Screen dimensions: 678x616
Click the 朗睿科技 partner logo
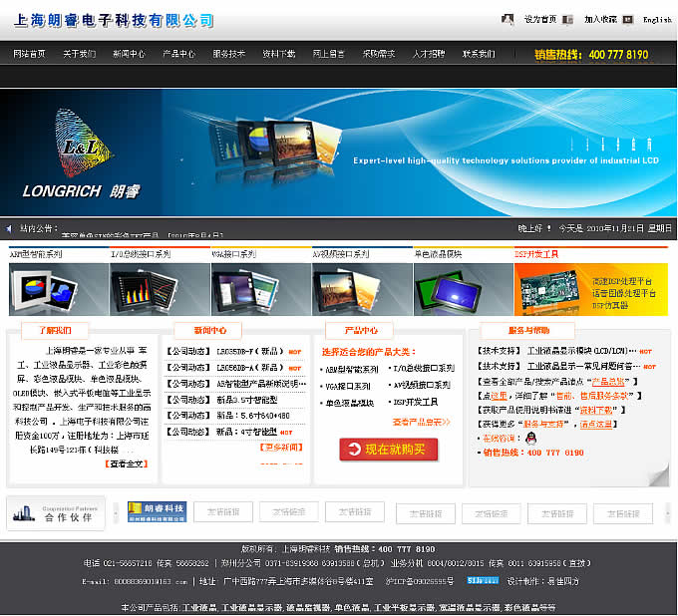[158, 512]
